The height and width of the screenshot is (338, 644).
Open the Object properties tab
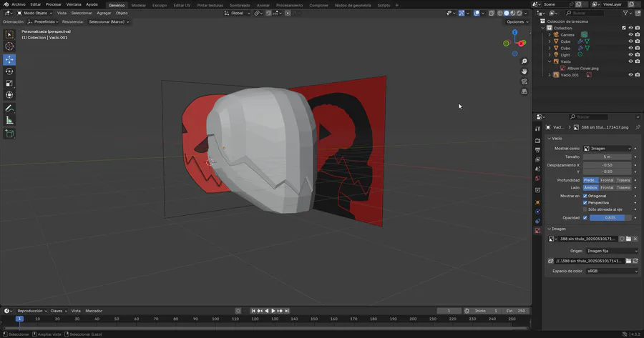537,202
